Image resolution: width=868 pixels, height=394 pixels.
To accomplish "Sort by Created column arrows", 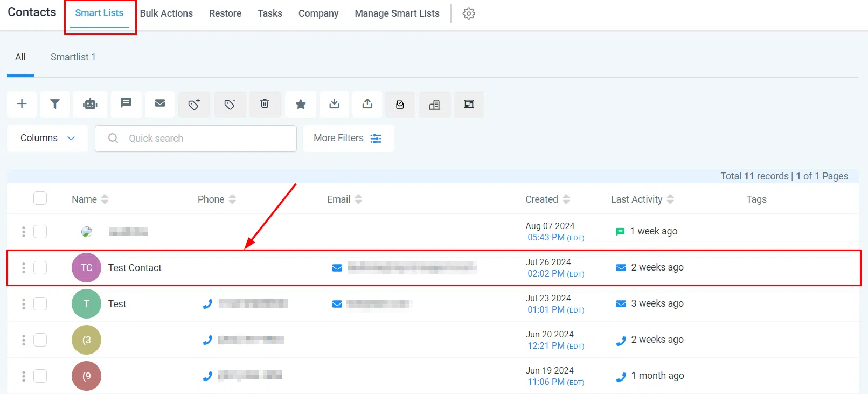I will [566, 199].
